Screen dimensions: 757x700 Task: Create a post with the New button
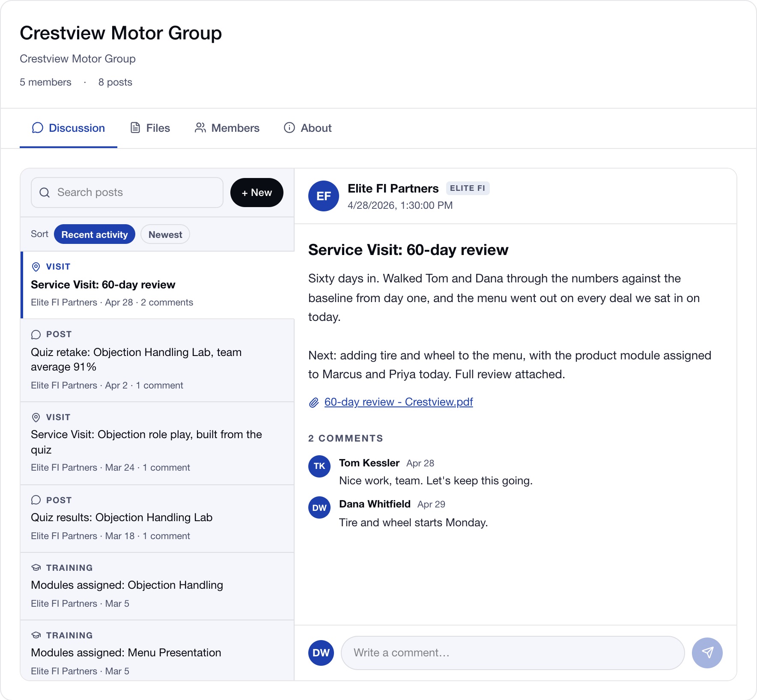[x=257, y=193]
